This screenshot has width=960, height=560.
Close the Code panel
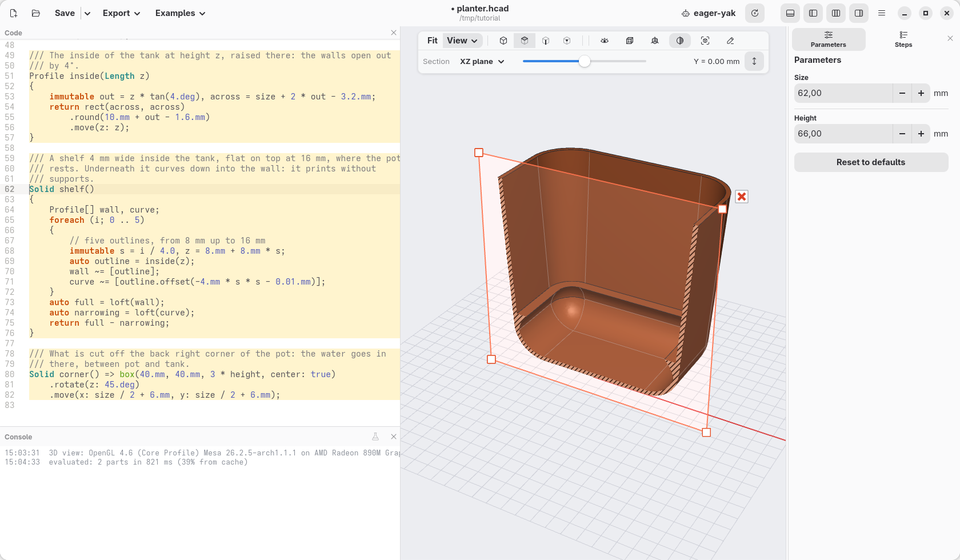tap(394, 33)
